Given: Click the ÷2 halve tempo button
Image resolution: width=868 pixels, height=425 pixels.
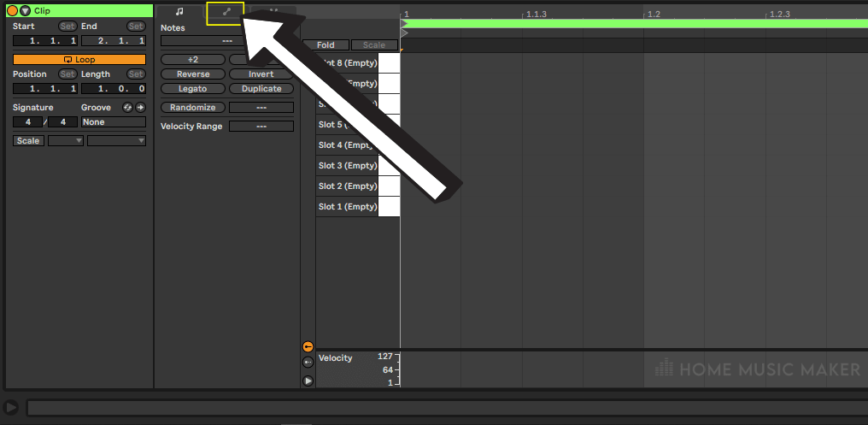Looking at the screenshot, I should [x=192, y=59].
